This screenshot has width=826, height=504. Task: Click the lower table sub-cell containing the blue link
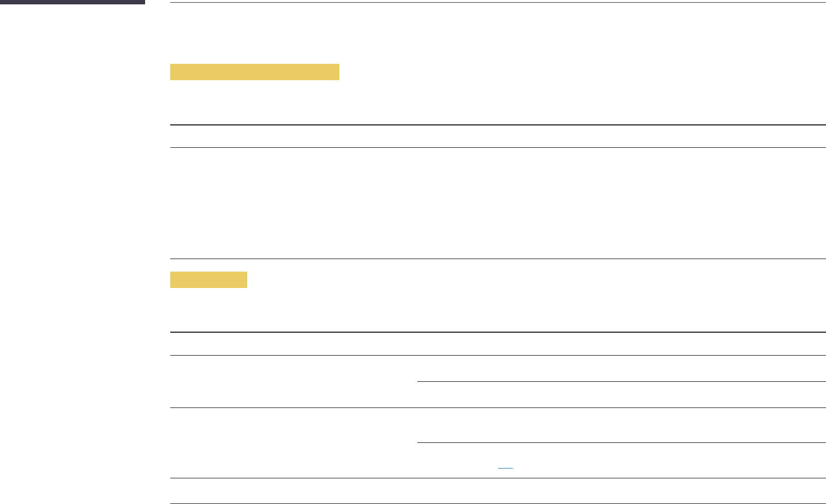[621, 460]
